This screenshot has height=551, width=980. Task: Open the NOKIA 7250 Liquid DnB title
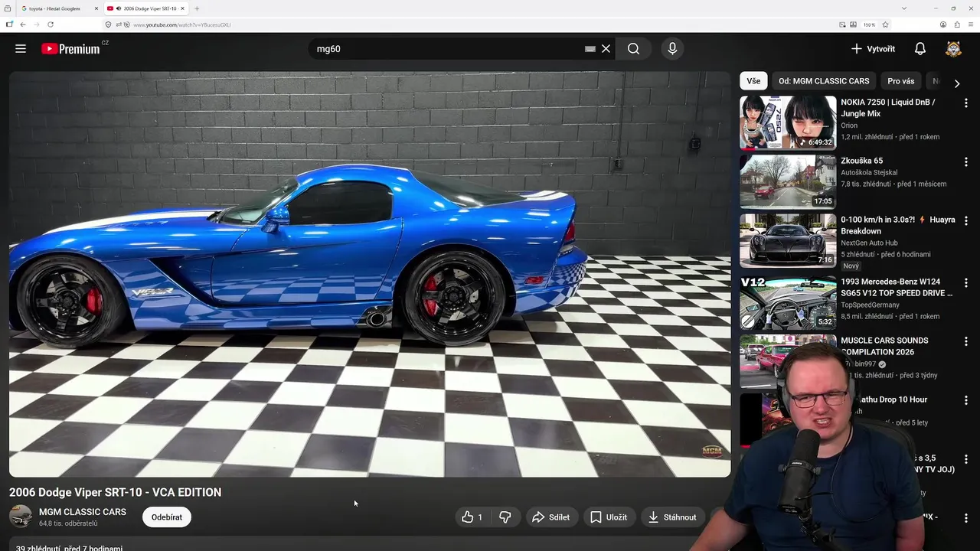pyautogui.click(x=888, y=108)
